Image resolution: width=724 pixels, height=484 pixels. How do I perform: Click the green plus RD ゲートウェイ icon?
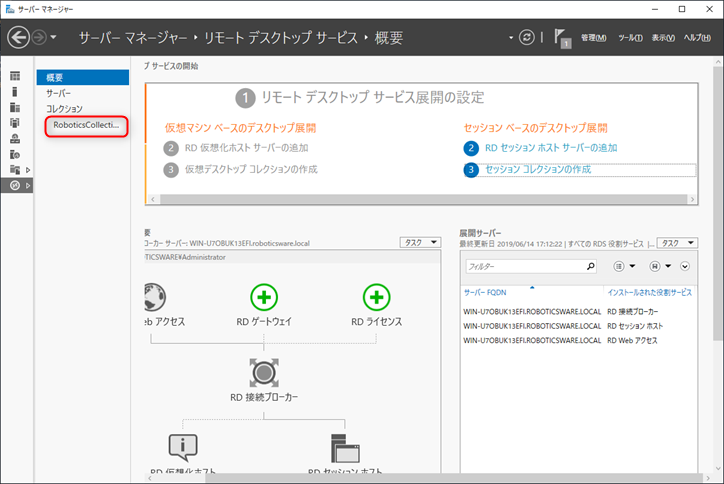264,297
